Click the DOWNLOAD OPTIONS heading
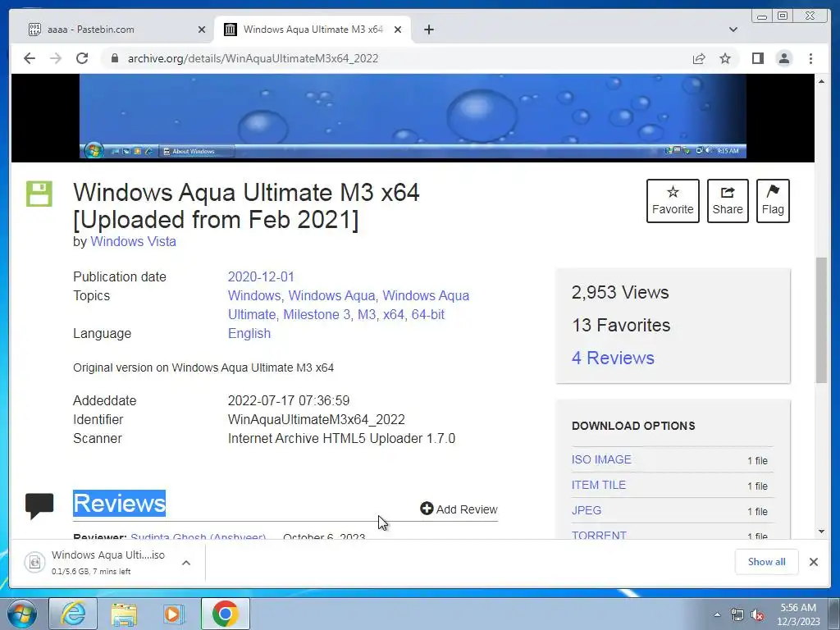Image resolution: width=840 pixels, height=630 pixels. tap(633, 426)
